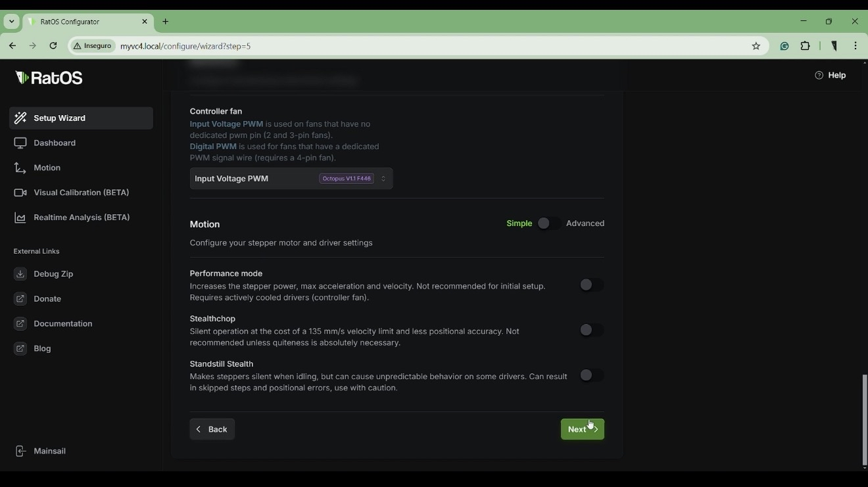The height and width of the screenshot is (487, 868).
Task: Open Chrome three-dot menu
Action: click(x=856, y=47)
